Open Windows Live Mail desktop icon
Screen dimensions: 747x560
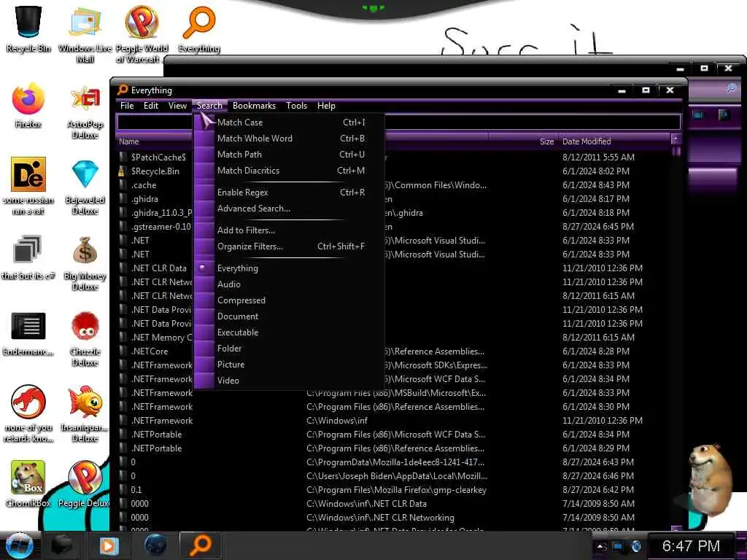tap(85, 34)
